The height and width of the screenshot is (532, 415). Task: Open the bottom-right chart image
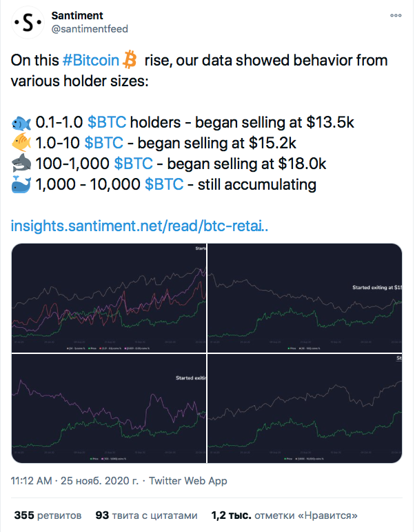(x=305, y=408)
